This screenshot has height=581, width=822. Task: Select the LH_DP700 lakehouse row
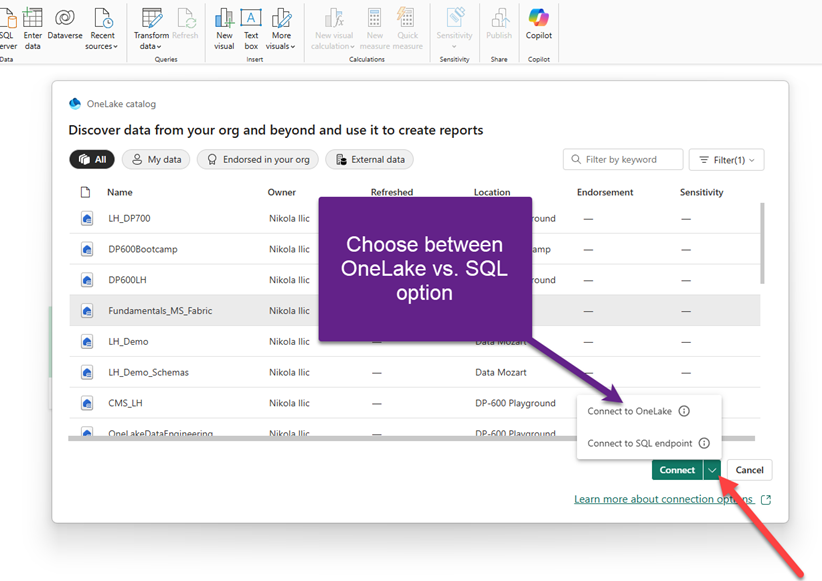click(x=415, y=218)
